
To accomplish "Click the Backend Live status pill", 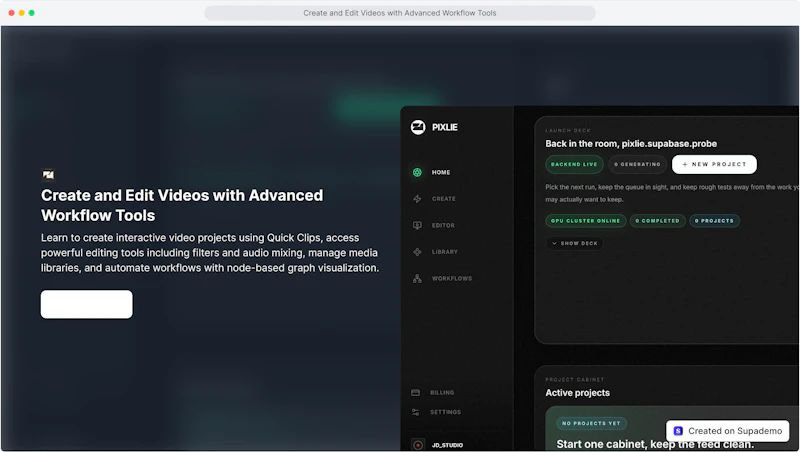I will pyautogui.click(x=574, y=164).
